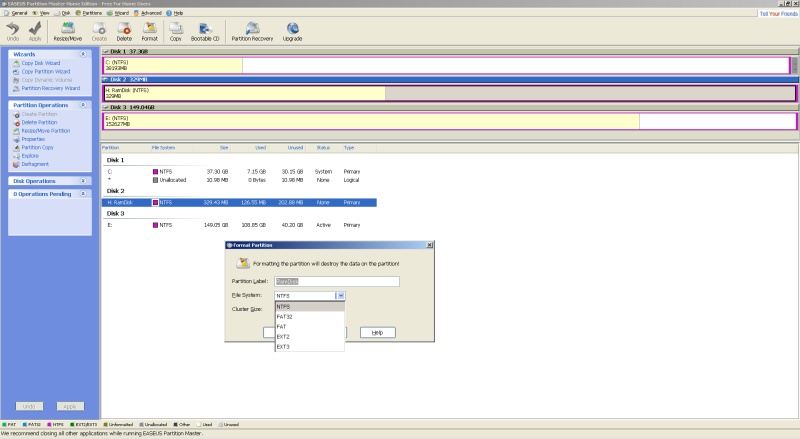This screenshot has width=800, height=439.
Task: Click the Size column header
Action: coord(212,148)
